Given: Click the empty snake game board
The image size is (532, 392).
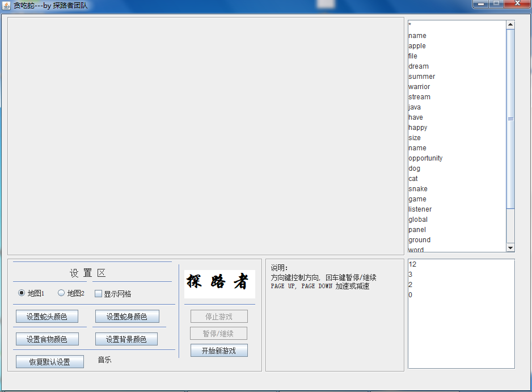Looking at the screenshot, I should (206, 136).
